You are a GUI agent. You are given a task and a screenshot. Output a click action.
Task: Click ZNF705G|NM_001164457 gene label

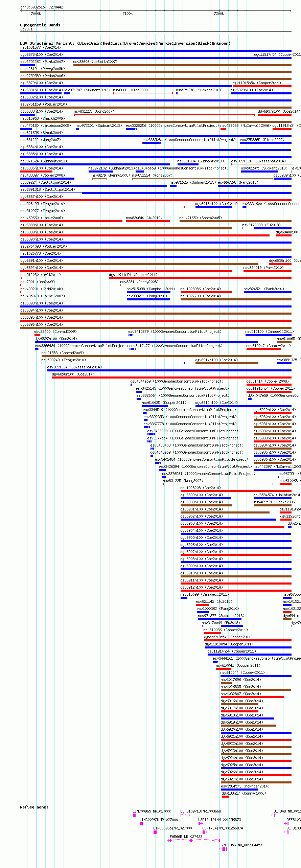[x=242, y=845]
